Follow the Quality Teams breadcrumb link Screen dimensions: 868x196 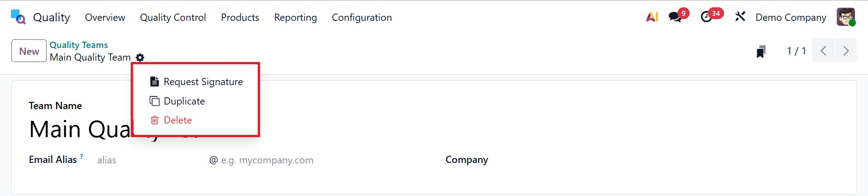[x=79, y=45]
